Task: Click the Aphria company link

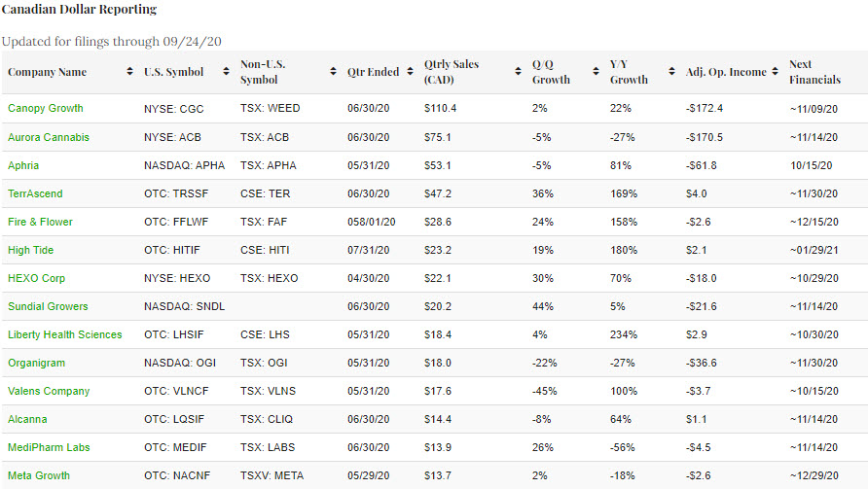Action: (23, 165)
